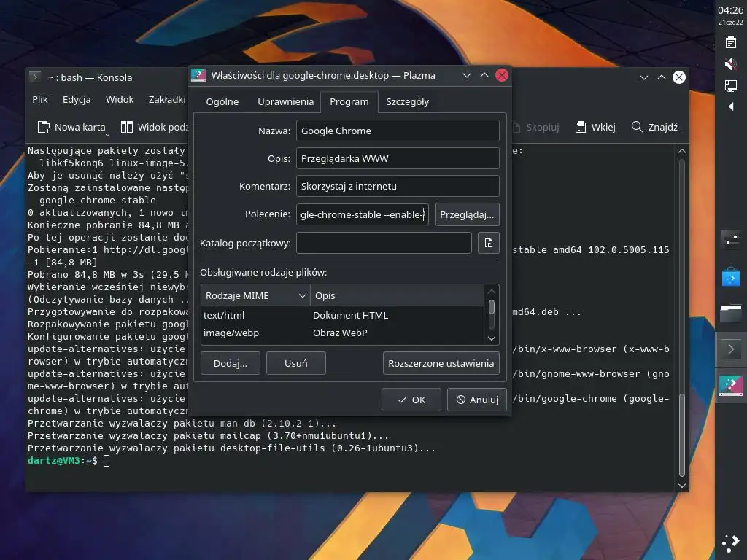Open Rozszerzone ustawienia

pyautogui.click(x=441, y=363)
